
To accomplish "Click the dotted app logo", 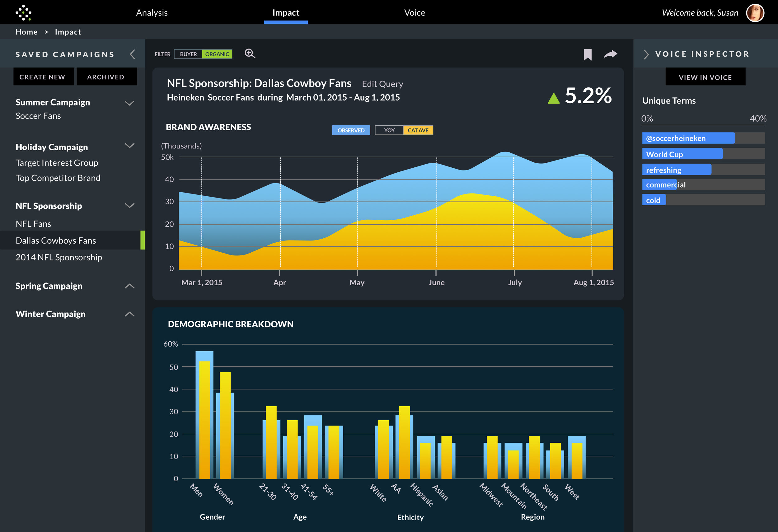I will (x=23, y=13).
